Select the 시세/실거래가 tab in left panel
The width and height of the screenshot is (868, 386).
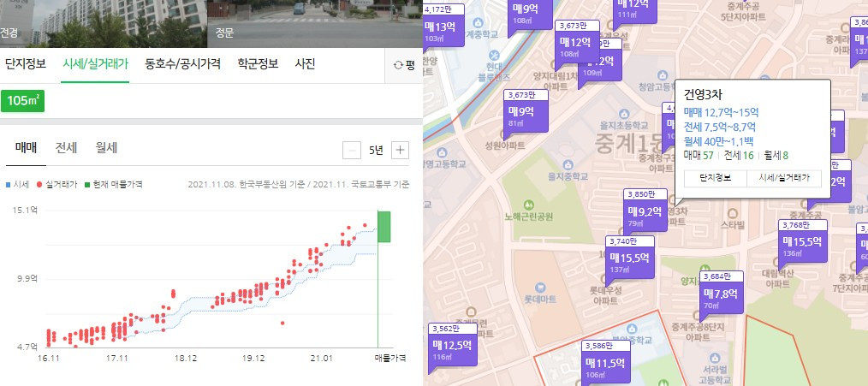click(95, 64)
